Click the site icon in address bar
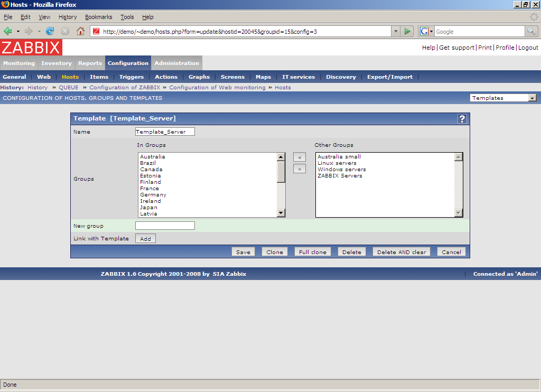 (96, 31)
